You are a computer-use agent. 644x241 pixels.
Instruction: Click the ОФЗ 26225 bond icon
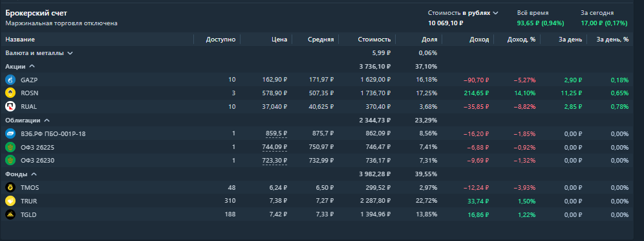click(x=10, y=147)
